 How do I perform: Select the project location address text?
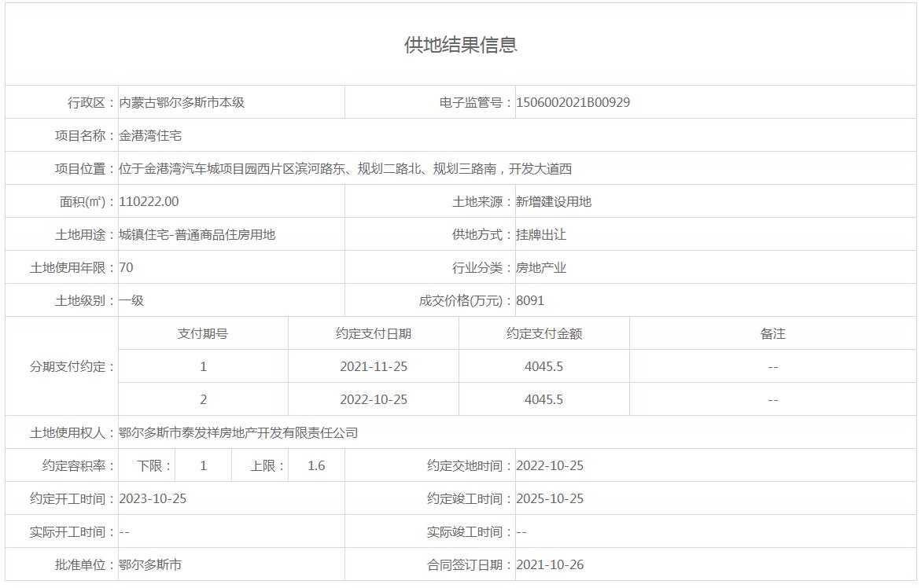[x=345, y=169]
